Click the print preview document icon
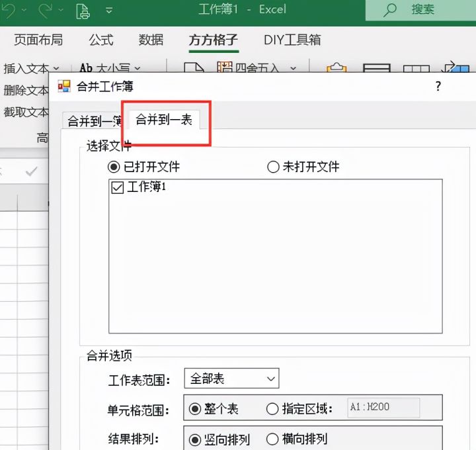This screenshot has height=450, width=476. coord(83,11)
